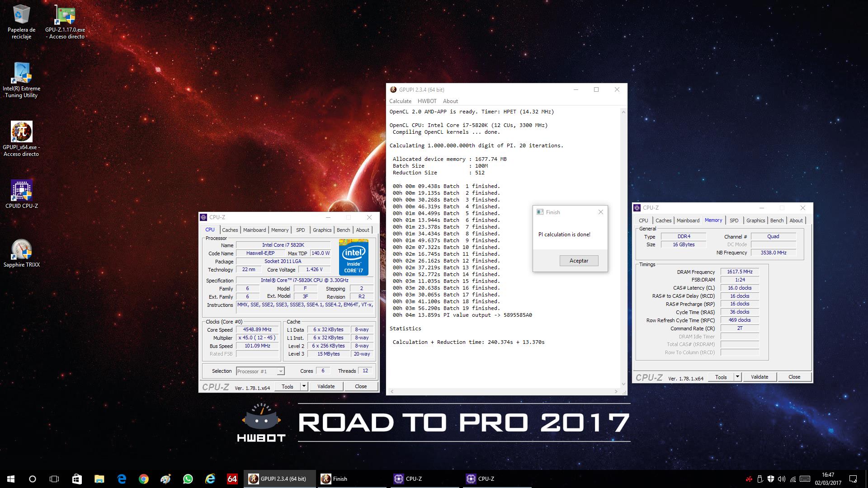Open CPU tab in Memory CPU-Z window
This screenshot has width=868, height=488.
[x=644, y=221]
